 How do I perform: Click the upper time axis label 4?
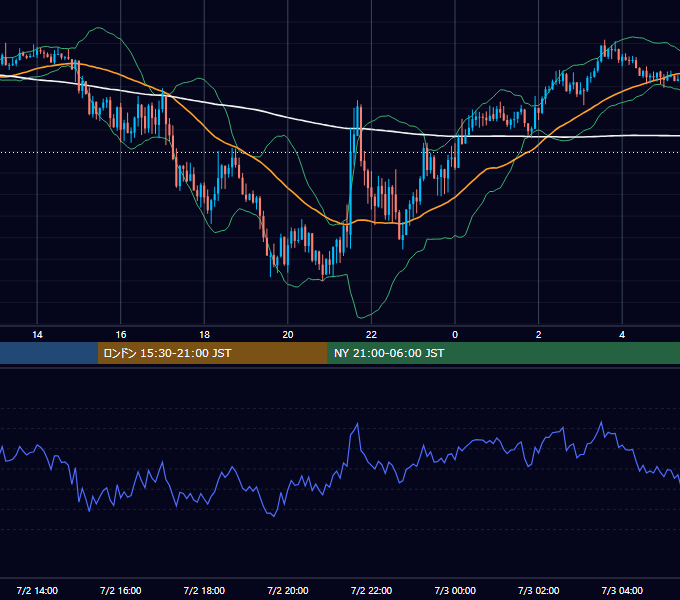tap(622, 335)
